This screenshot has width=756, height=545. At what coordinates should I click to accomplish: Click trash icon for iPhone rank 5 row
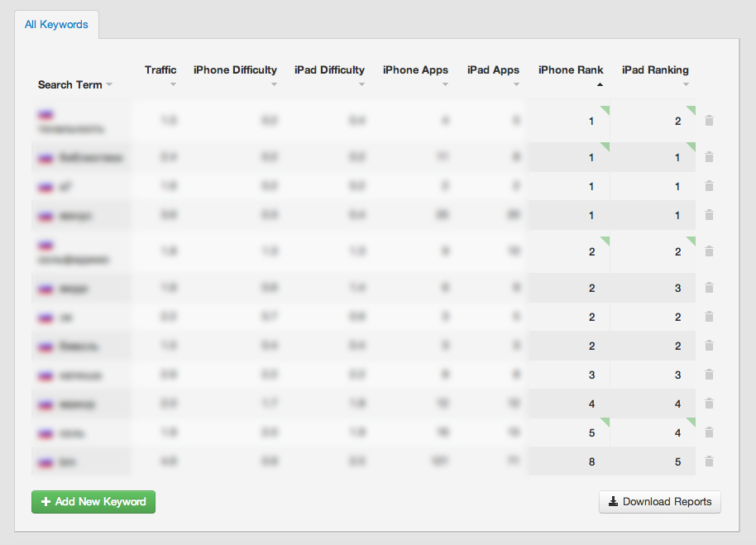tap(709, 433)
